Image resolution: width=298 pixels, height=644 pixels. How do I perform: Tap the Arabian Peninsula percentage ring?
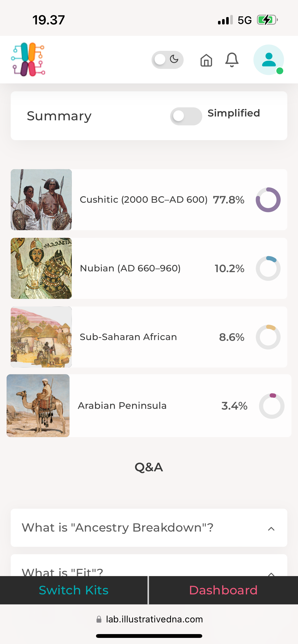(x=272, y=406)
